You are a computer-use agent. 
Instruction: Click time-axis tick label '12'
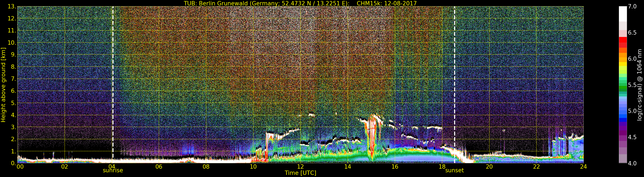tap(300, 167)
